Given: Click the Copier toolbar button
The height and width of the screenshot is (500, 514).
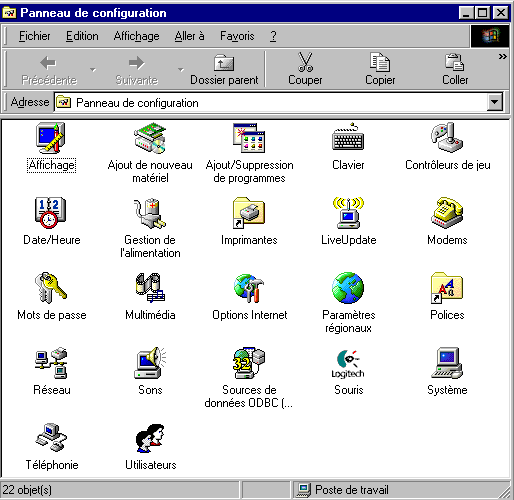Looking at the screenshot, I should point(380,70).
